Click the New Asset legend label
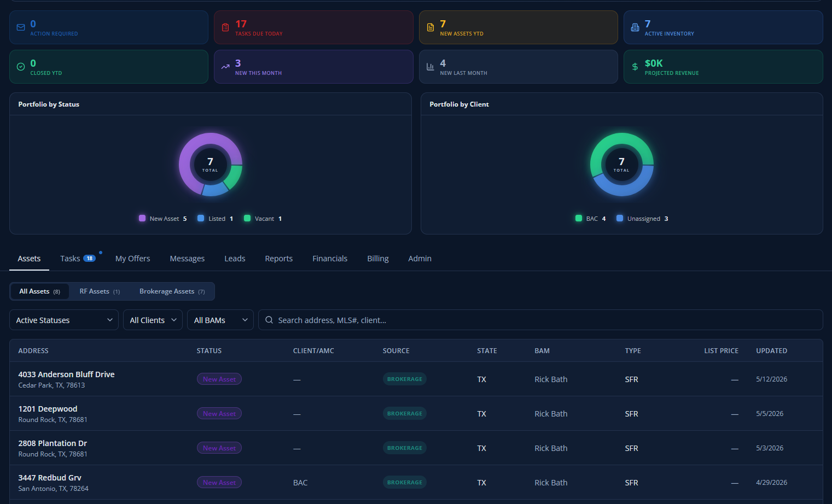The image size is (832, 504). [x=164, y=219]
